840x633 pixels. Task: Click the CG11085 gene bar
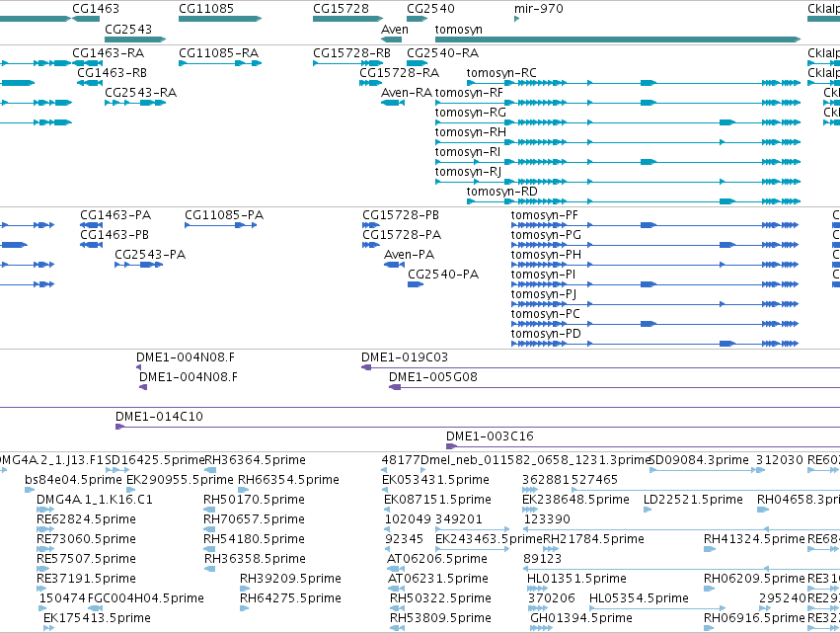pyautogui.click(x=220, y=19)
